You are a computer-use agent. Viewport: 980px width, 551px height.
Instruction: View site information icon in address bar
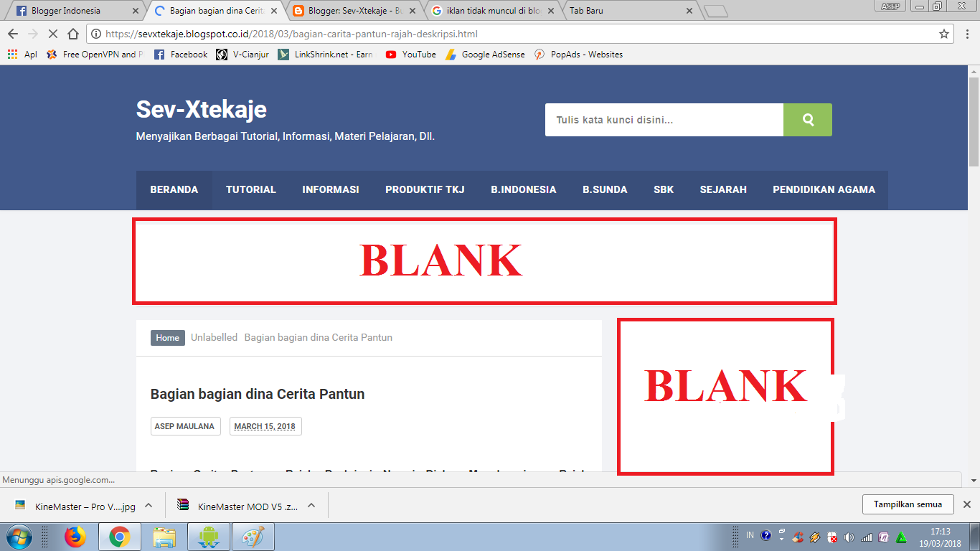pos(96,34)
